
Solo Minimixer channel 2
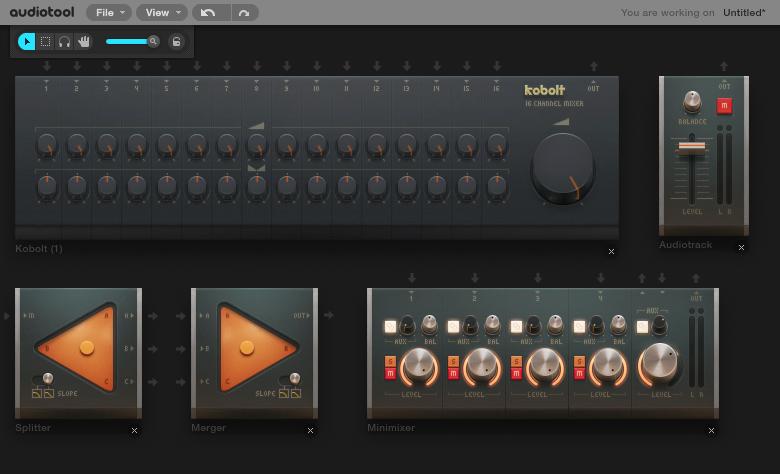click(x=453, y=362)
